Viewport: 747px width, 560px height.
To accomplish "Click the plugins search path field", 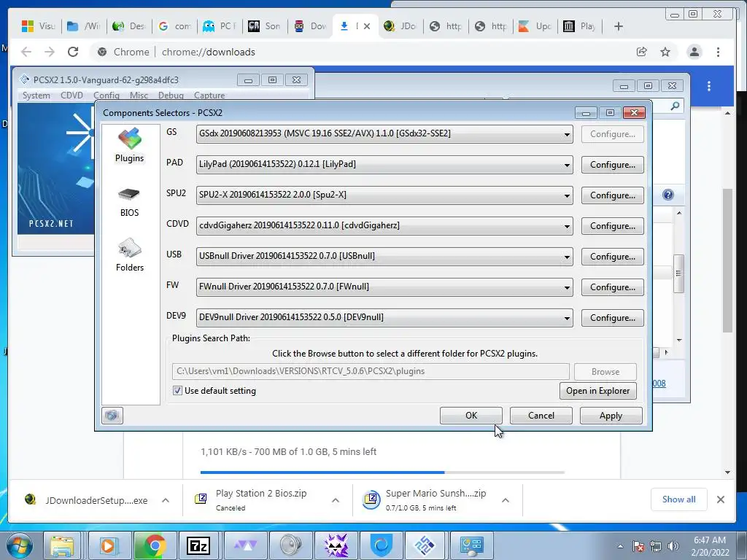I will (x=371, y=371).
